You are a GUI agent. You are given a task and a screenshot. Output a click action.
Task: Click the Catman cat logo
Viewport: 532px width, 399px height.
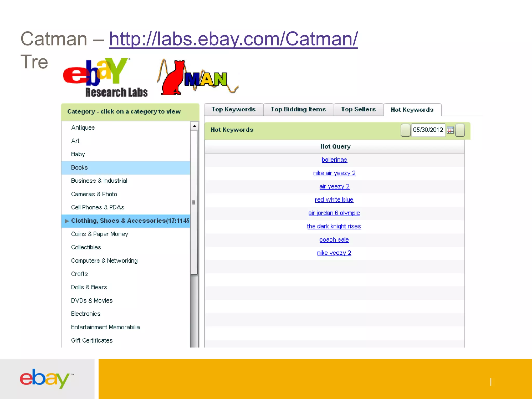click(x=197, y=77)
